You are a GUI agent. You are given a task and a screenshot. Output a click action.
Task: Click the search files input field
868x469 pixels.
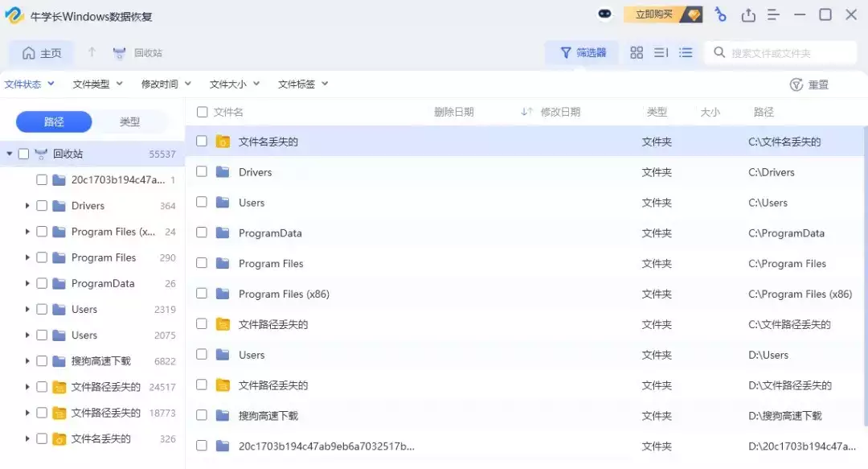pos(780,52)
